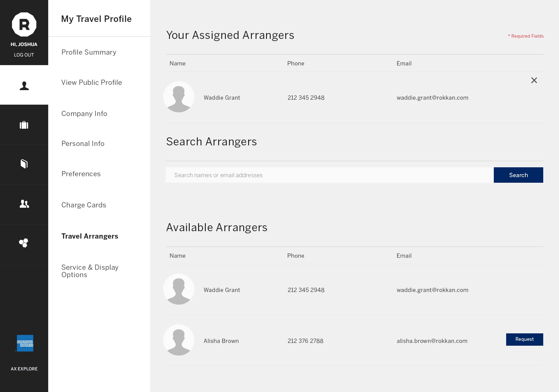Select the Charge Cards section

83,205
